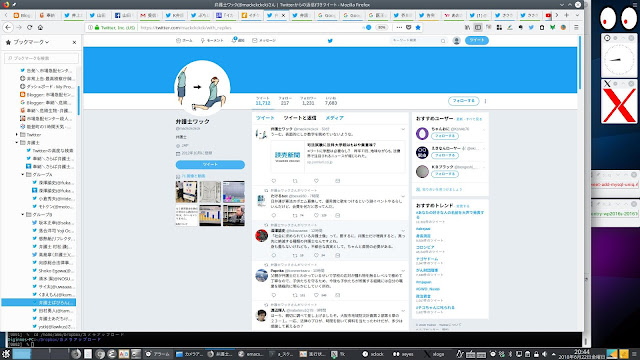Viewport: 640px width, 360px height.
Task: View the フォロワー count 1,231
Action: pyautogui.click(x=308, y=101)
